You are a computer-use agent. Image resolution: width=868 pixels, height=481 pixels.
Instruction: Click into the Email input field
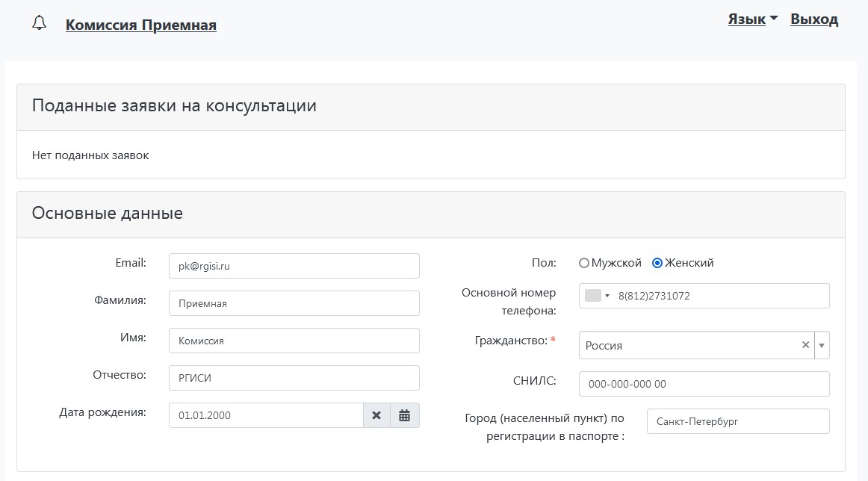point(294,266)
